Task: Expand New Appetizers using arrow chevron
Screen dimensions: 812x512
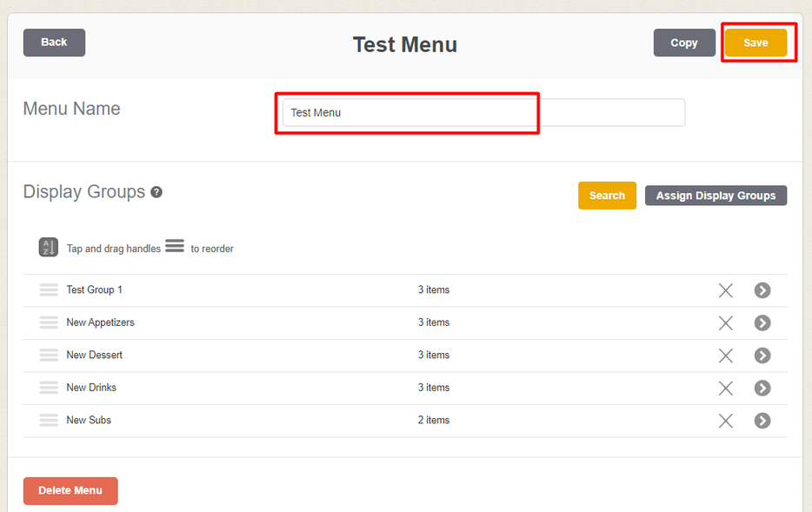Action: [762, 322]
